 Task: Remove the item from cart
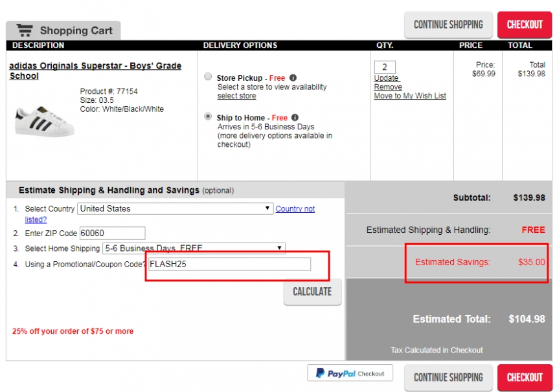(x=388, y=87)
